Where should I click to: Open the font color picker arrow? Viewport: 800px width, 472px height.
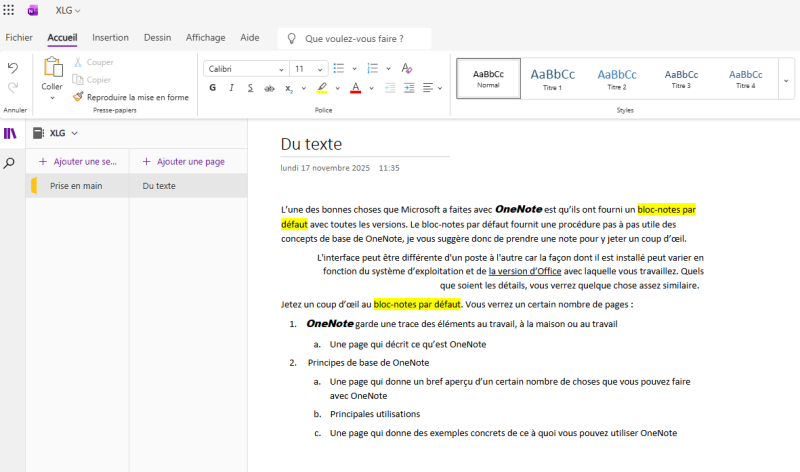click(x=371, y=88)
